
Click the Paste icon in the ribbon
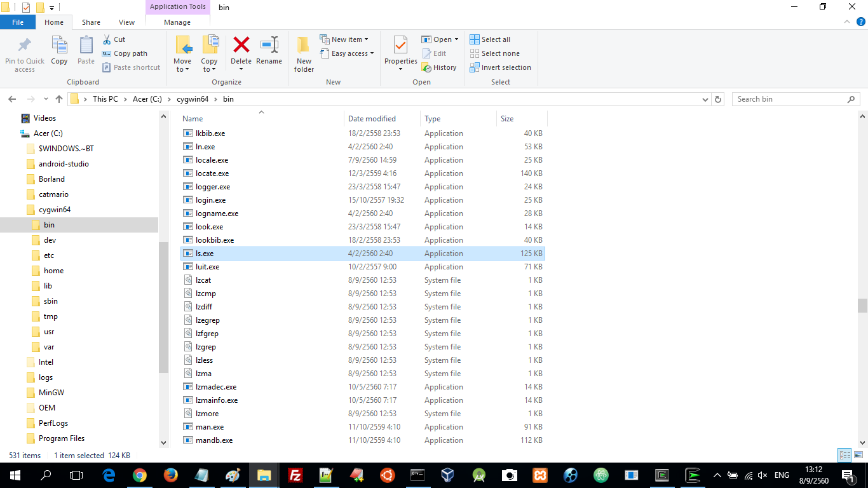[x=86, y=46]
